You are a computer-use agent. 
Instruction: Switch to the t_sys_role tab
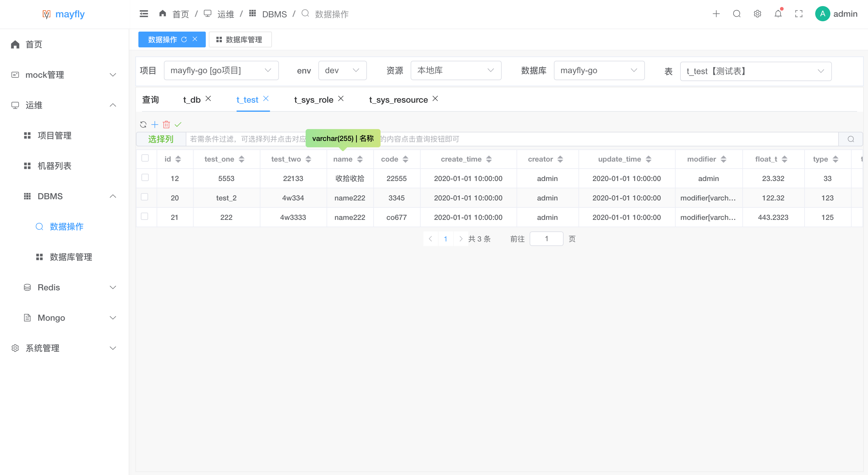coord(314,100)
